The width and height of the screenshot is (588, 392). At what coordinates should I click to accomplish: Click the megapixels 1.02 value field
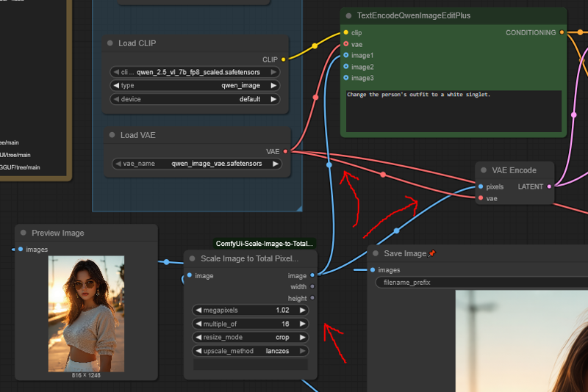coord(251,310)
